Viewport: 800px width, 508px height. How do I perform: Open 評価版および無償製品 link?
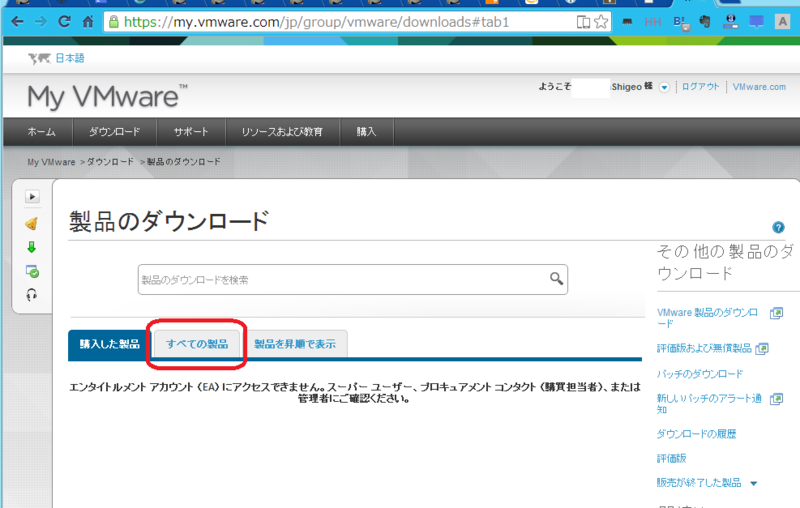click(704, 348)
